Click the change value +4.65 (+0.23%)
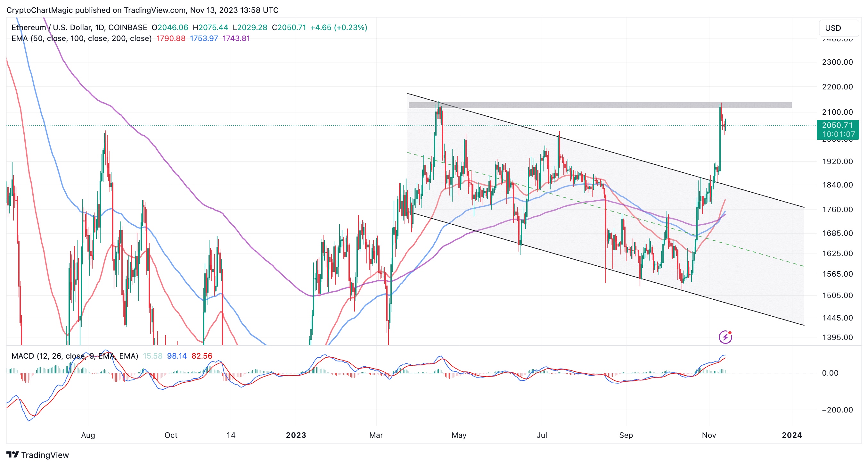The width and height of the screenshot is (868, 466). (339, 27)
